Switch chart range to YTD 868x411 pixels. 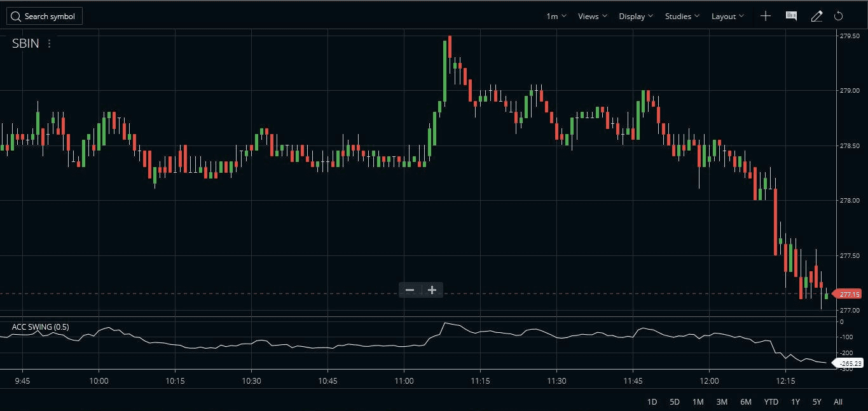[771, 401]
